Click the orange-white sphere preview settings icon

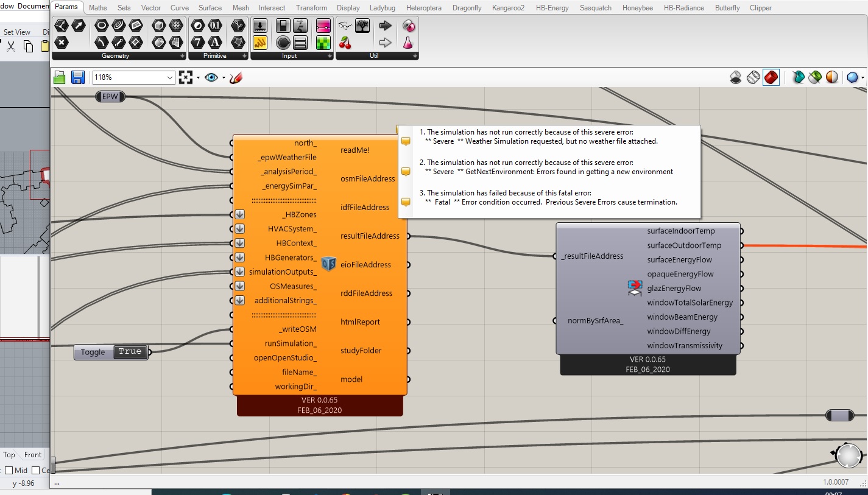831,77
